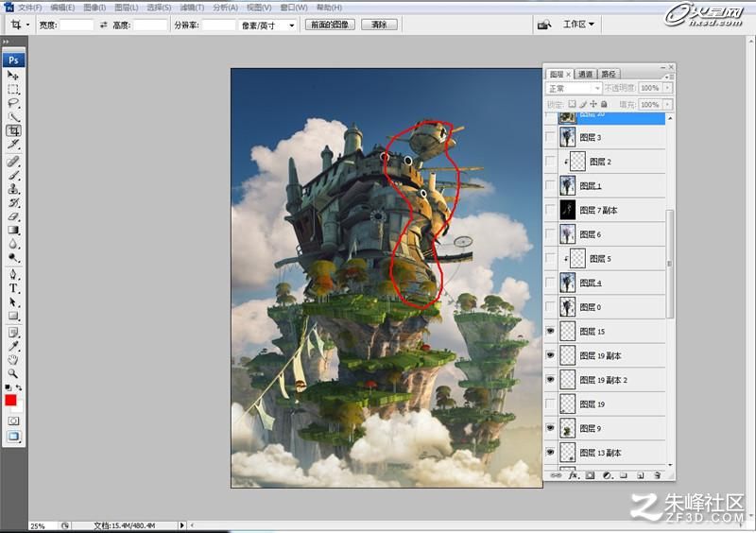Switch to the 路径 paths tab
Viewport: 756px width, 533px height.
[609, 74]
